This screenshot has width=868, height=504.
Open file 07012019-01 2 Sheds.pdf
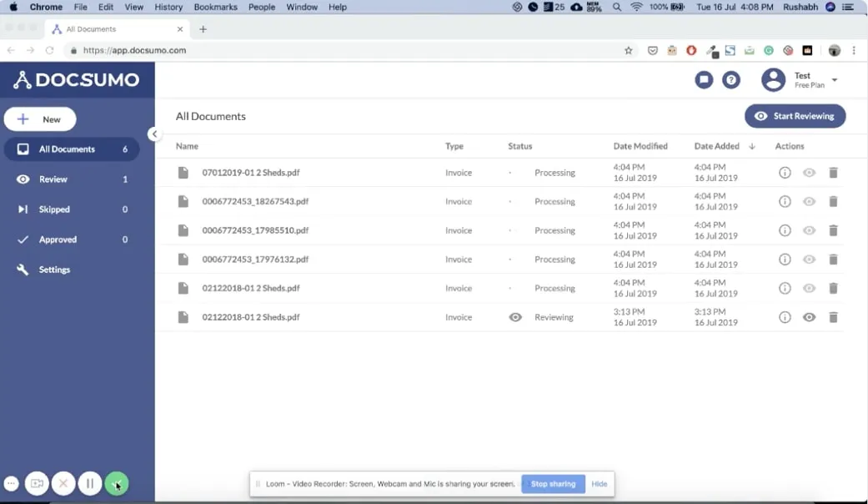251,173
